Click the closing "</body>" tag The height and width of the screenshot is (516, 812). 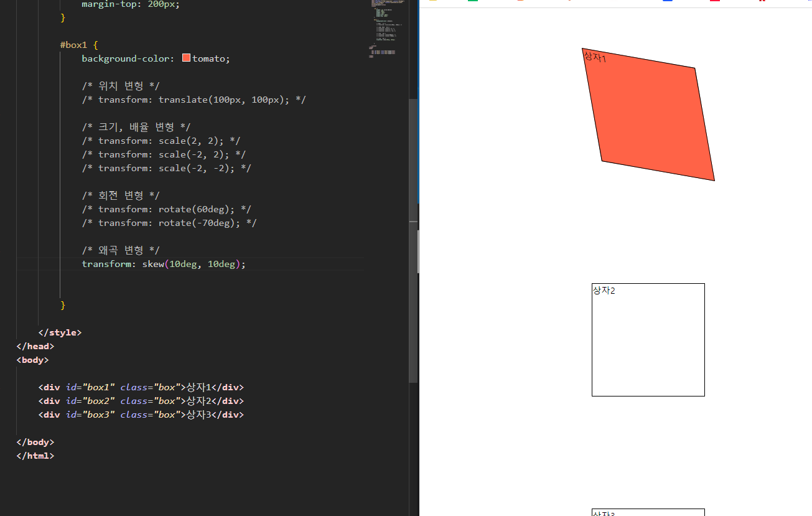pyautogui.click(x=35, y=442)
